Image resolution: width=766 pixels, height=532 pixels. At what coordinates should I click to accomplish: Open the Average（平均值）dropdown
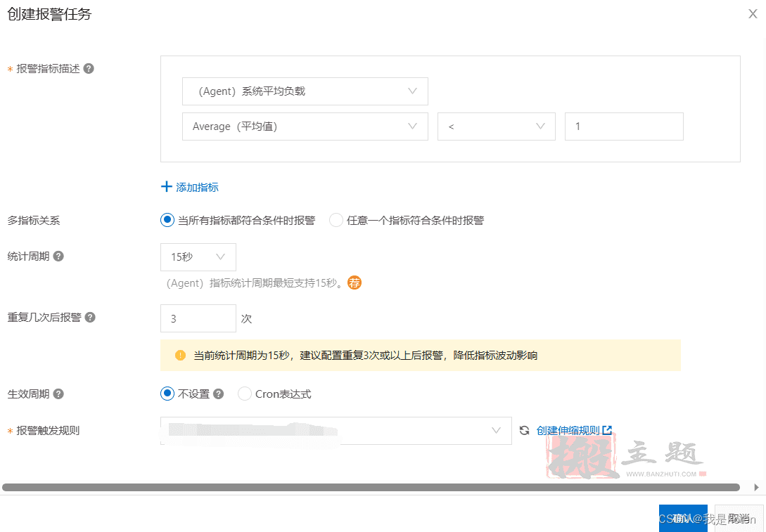pos(305,126)
